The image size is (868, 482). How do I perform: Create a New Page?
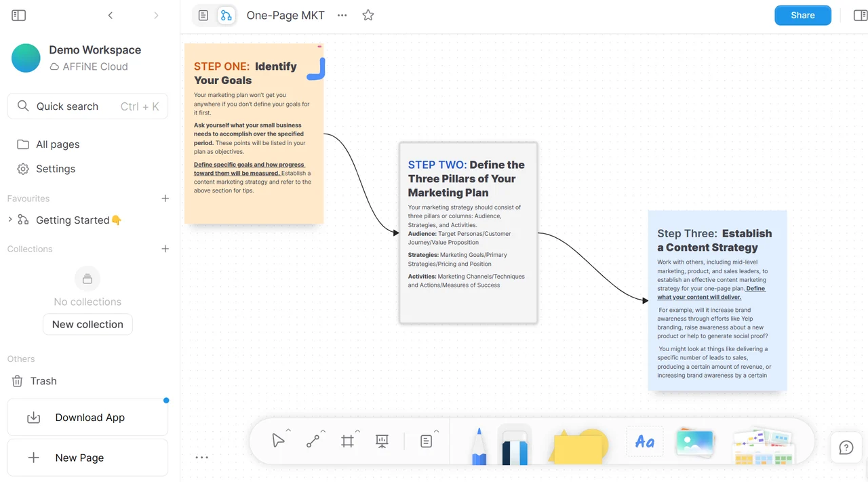(87, 458)
